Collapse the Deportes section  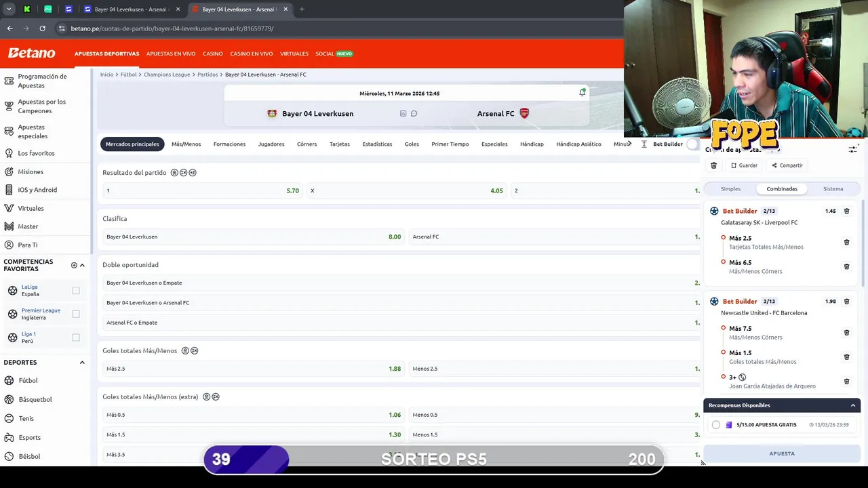[x=82, y=363]
